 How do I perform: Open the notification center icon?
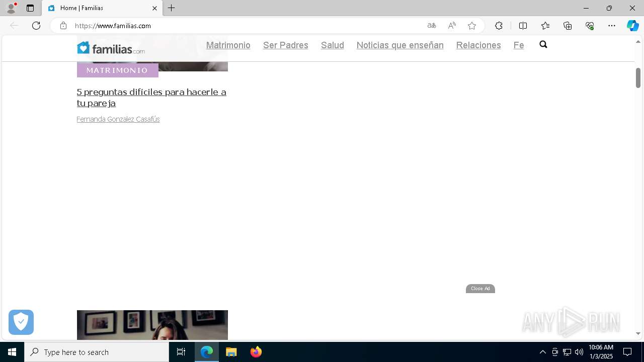pos(627,352)
